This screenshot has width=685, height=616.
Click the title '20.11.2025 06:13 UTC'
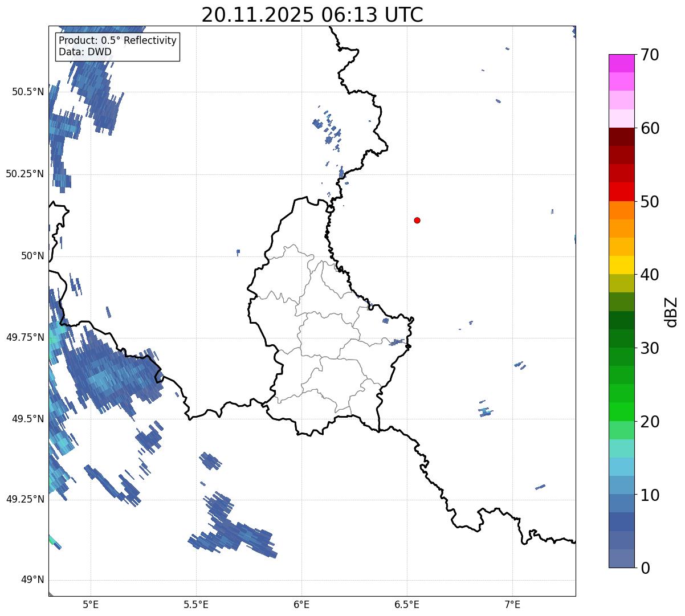coord(312,14)
